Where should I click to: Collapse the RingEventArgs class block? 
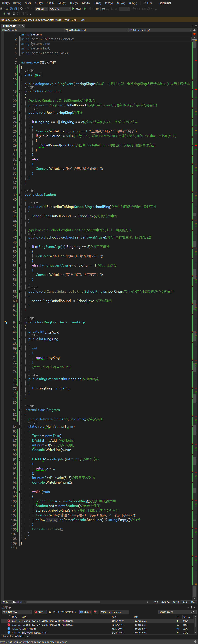19,322
